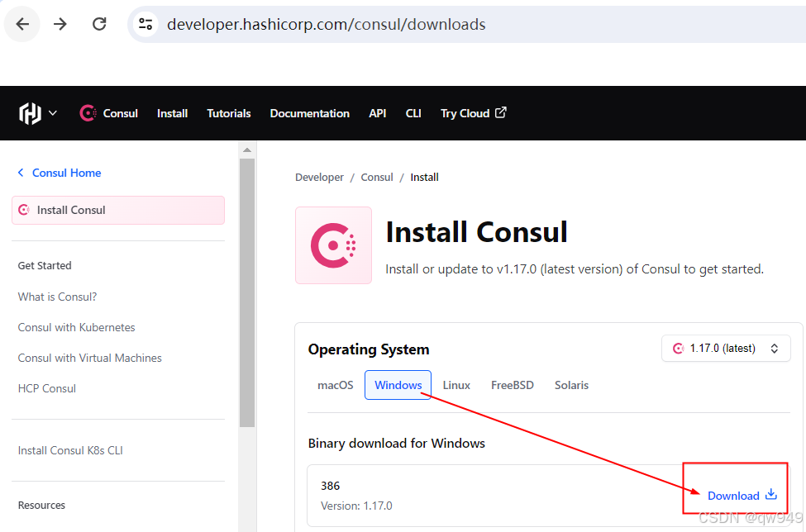The height and width of the screenshot is (532, 806).
Task: Open What is Consul? sidebar link
Action: click(x=57, y=297)
